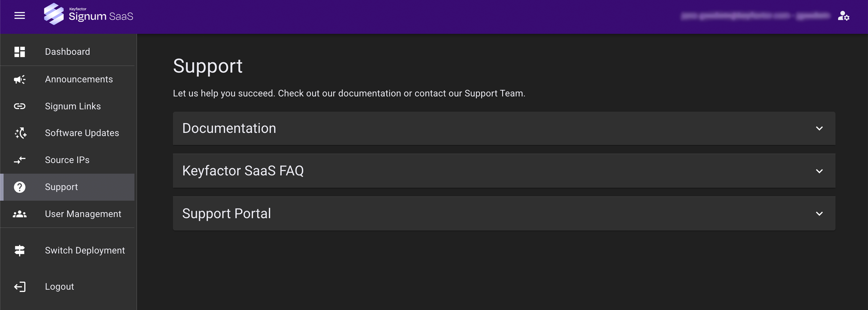Viewport: 868px width, 310px height.
Task: Click the Announcements megaphone icon
Action: pos(20,79)
